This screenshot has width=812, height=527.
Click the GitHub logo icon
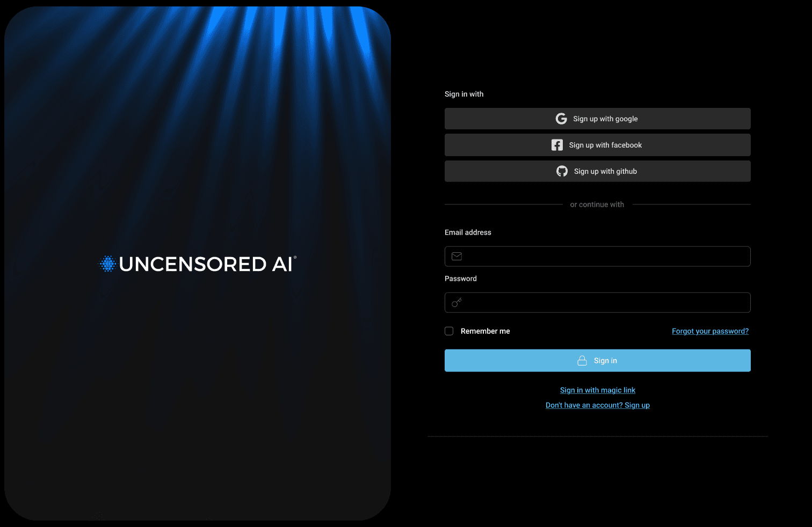tap(562, 171)
